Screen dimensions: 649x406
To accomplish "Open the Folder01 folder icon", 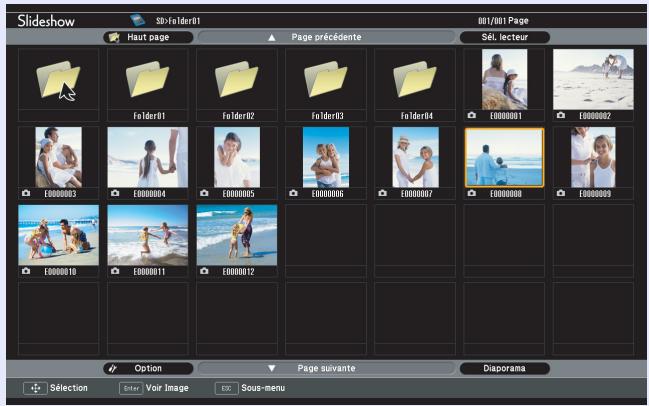I will 147,79.
